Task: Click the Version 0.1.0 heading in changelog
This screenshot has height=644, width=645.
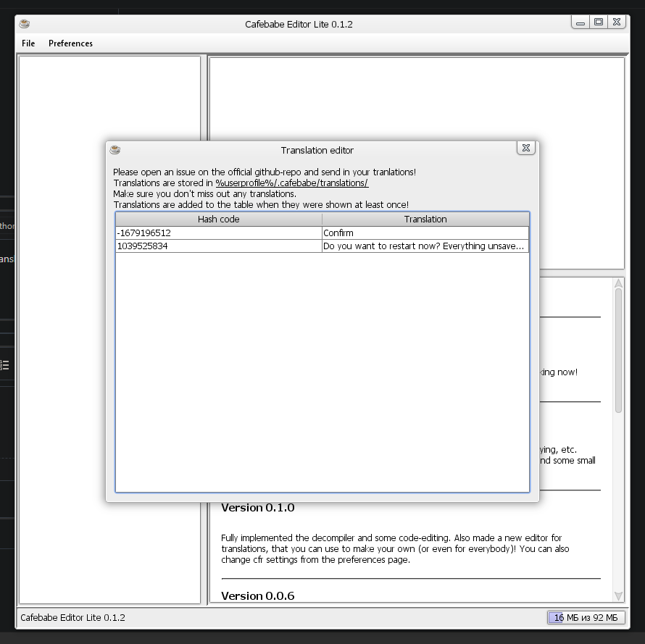Action: pyautogui.click(x=258, y=508)
